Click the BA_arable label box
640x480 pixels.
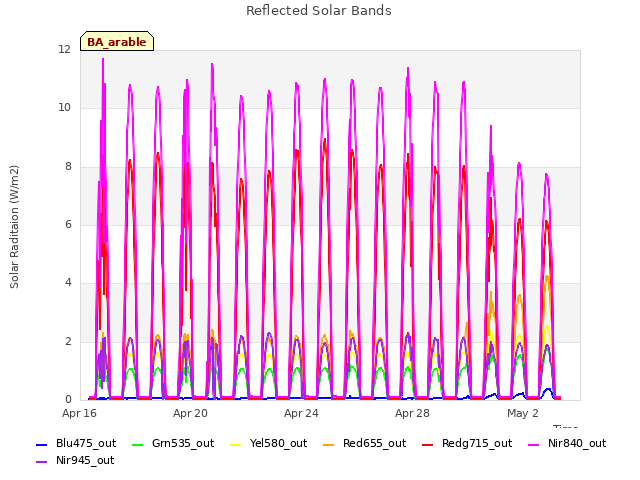[x=117, y=41]
